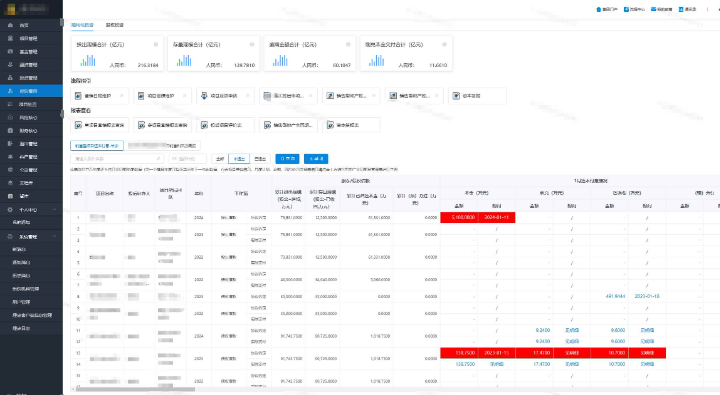Viewport: 720px width, 395px height.
Task: Click small mark at right of first upper shortcut tile
Action: [x=122, y=96]
